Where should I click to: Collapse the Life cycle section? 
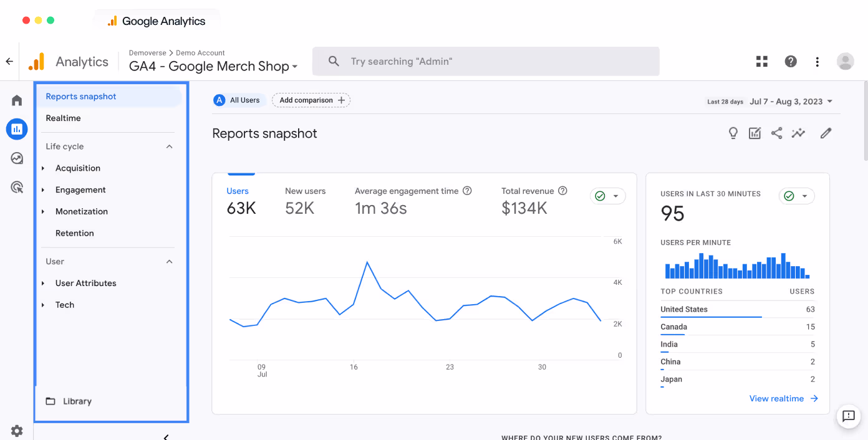click(x=169, y=146)
